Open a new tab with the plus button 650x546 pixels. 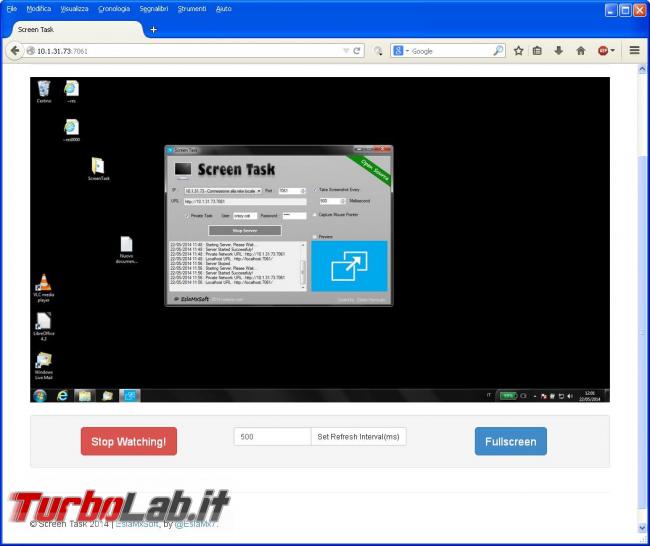point(153,29)
